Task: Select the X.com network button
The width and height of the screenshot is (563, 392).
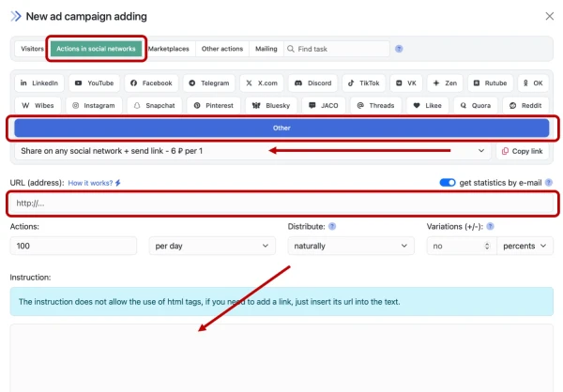Action: (262, 83)
